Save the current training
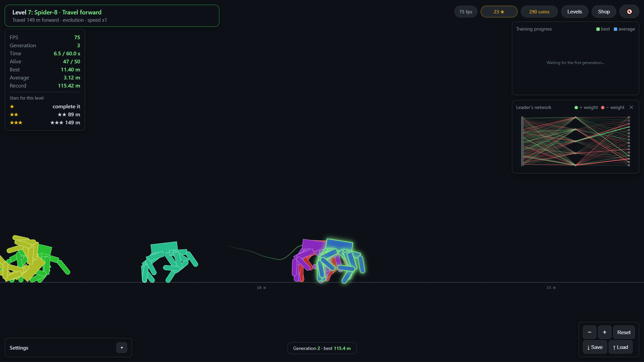The image size is (644, 362). [595, 347]
